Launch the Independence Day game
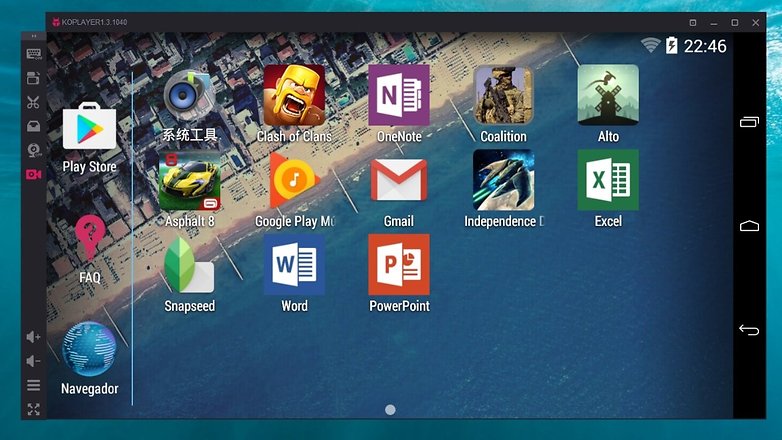782x440 pixels. (x=503, y=180)
